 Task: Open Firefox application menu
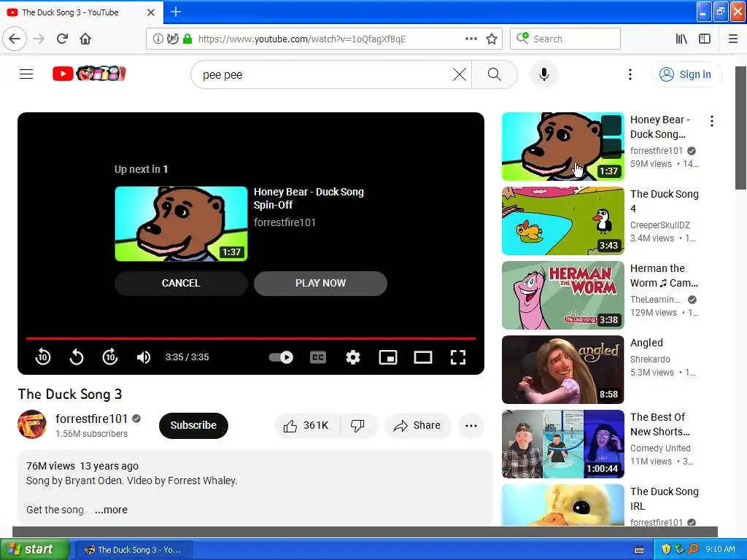click(x=733, y=39)
